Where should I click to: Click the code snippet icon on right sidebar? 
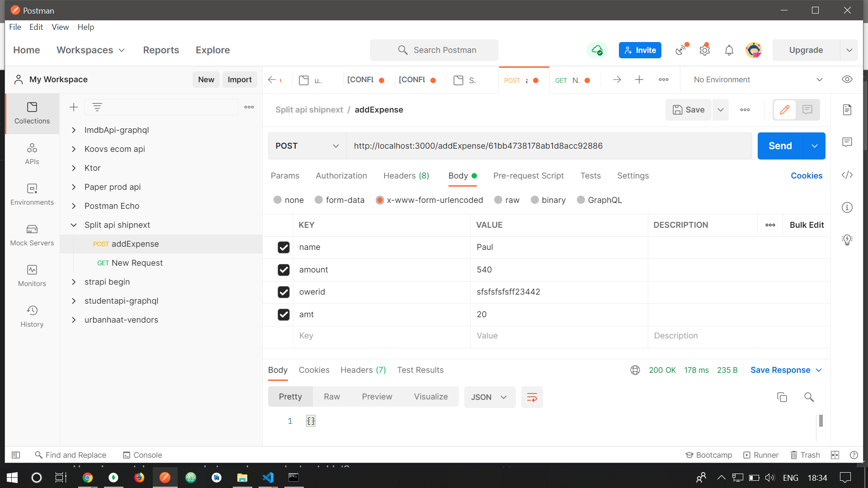pos(848,175)
